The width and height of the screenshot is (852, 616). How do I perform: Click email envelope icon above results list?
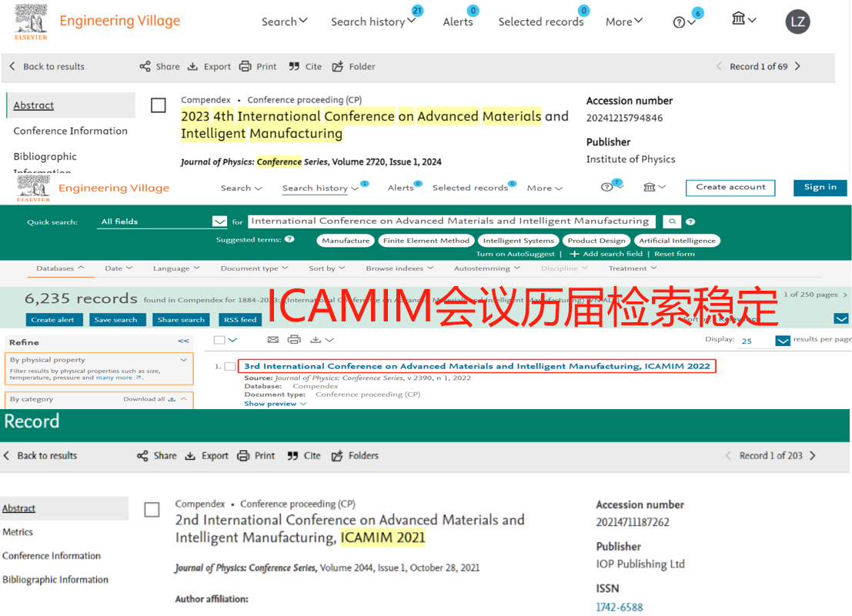pyautogui.click(x=272, y=340)
